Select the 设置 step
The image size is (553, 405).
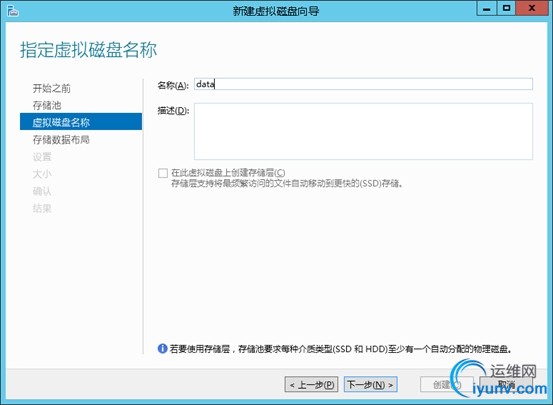point(42,157)
